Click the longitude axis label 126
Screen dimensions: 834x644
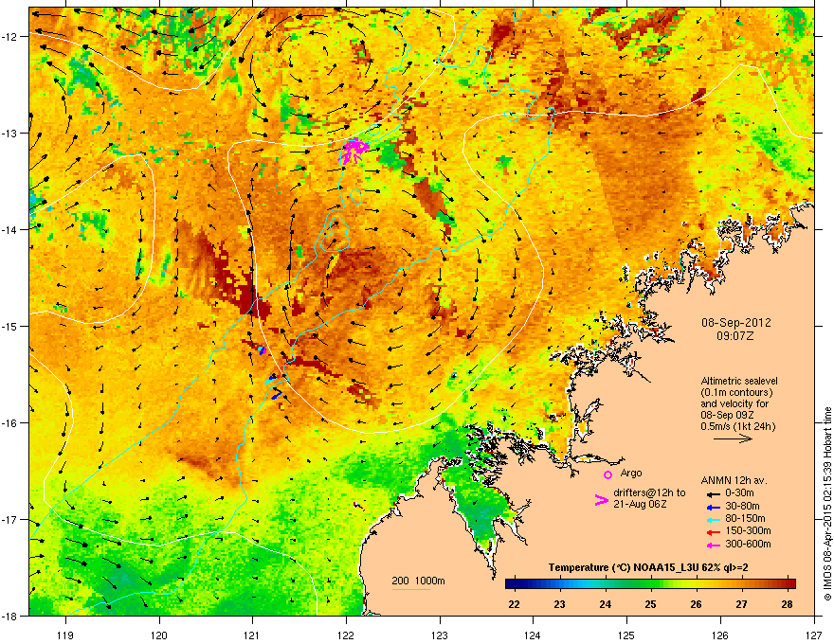pyautogui.click(x=720, y=635)
